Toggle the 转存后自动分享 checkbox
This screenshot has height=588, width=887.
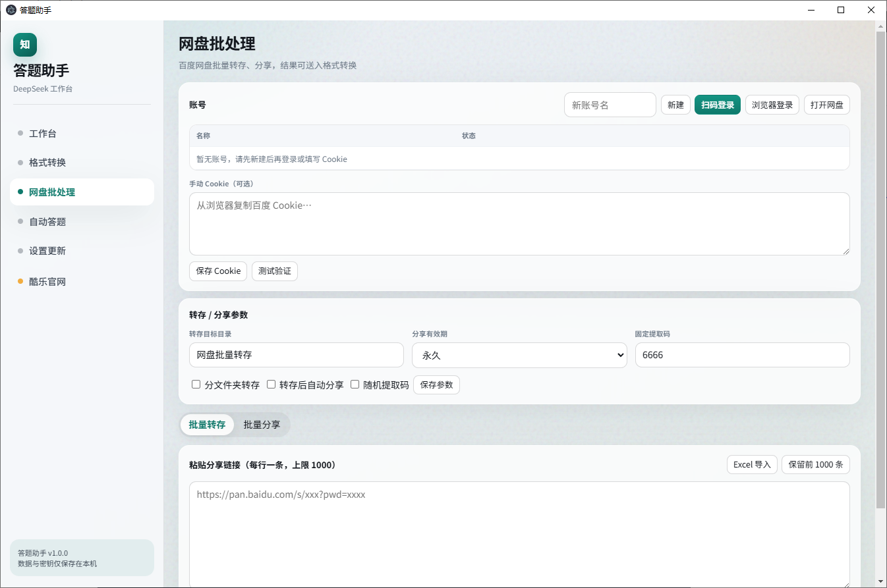[271, 385]
